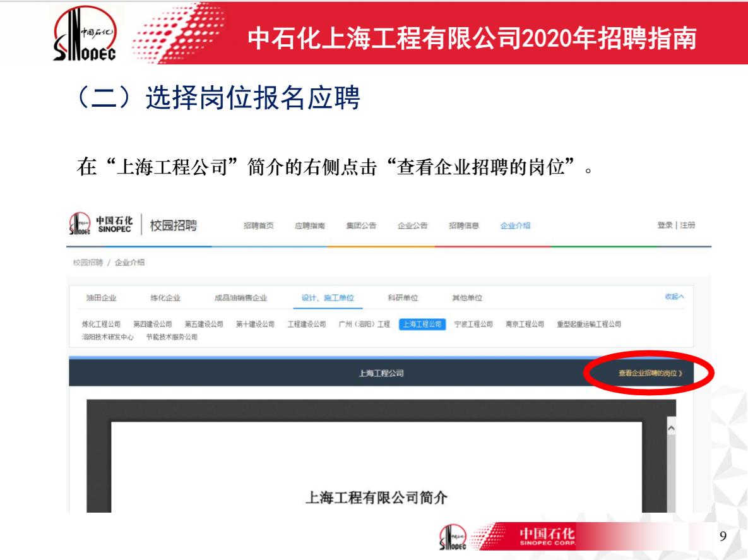The image size is (748, 560).
Task: Select 第四建设公司 in the company list
Action: pos(153,325)
